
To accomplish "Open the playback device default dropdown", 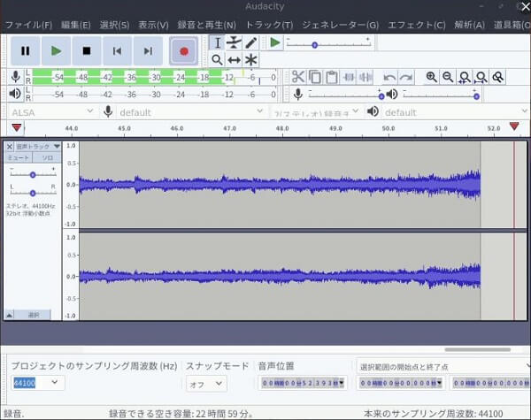I will tap(457, 111).
